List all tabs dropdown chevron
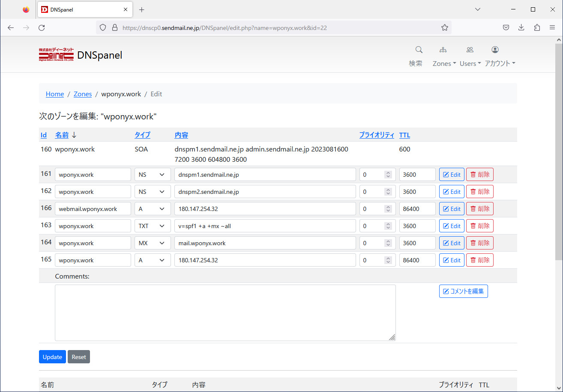 [478, 9]
